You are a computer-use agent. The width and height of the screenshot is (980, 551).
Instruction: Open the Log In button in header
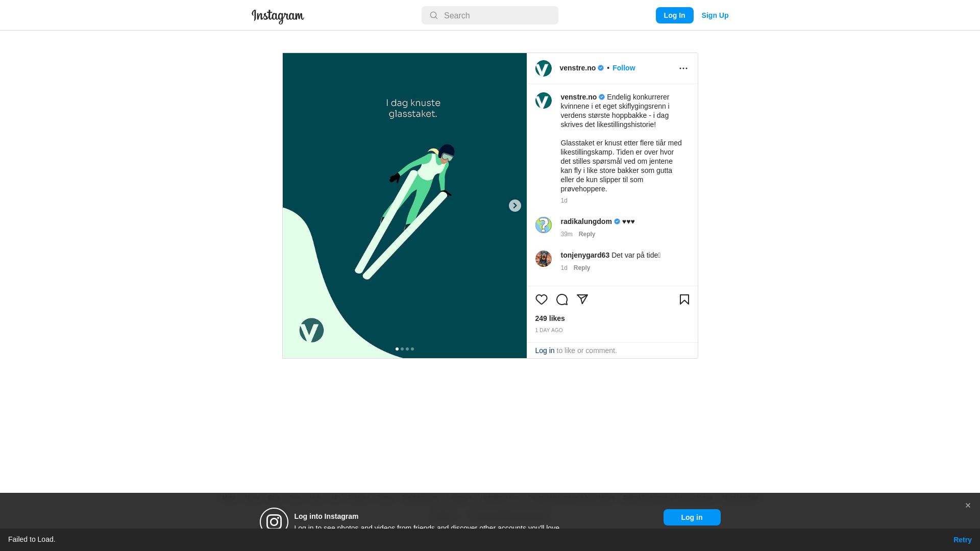(x=674, y=15)
